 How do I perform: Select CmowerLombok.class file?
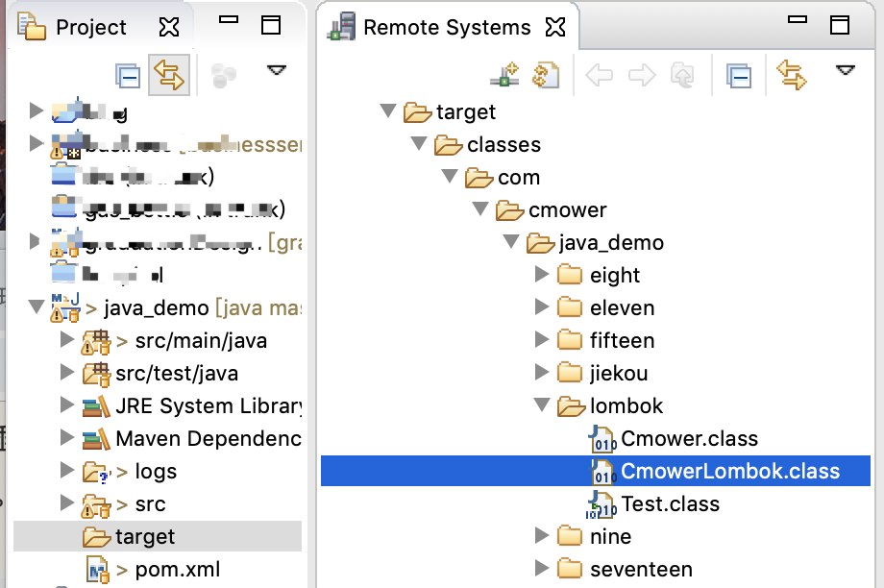tap(596, 471)
